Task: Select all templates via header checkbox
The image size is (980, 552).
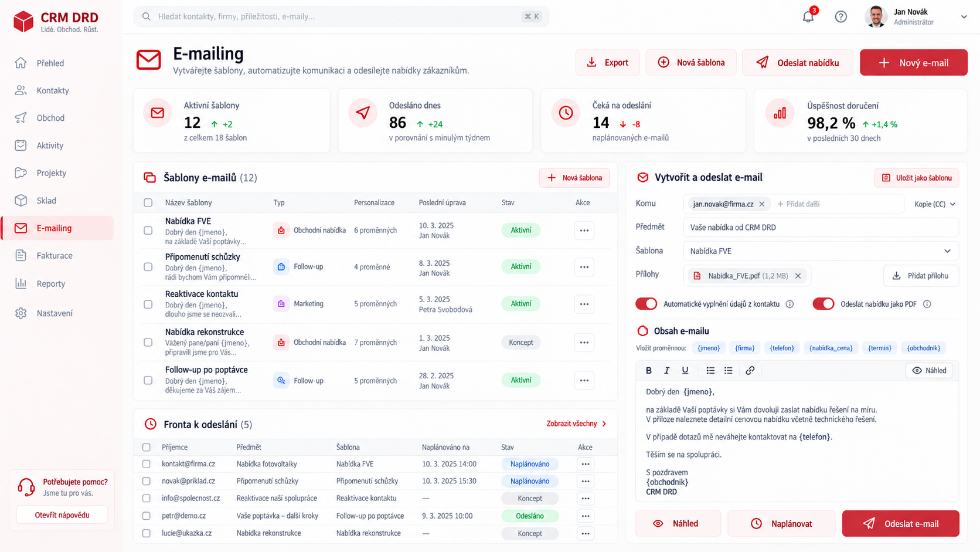Action: click(x=148, y=202)
